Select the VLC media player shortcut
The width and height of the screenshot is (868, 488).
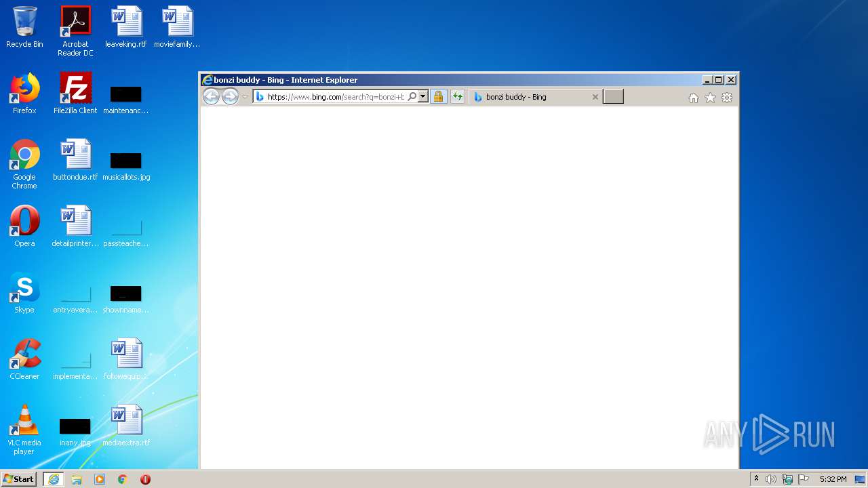point(24,430)
